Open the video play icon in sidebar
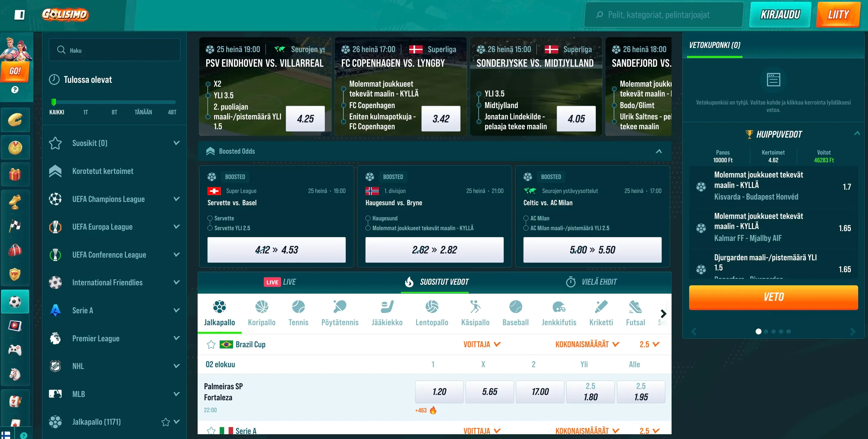This screenshot has width=868, height=439. 15,326
